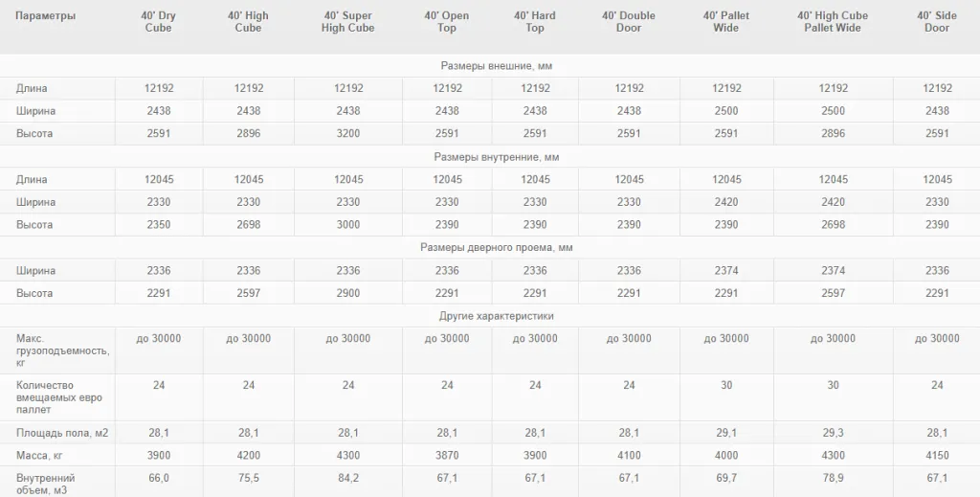Click the Внутренний объем, м3 row label
The width and height of the screenshot is (980, 497).
coord(46,484)
